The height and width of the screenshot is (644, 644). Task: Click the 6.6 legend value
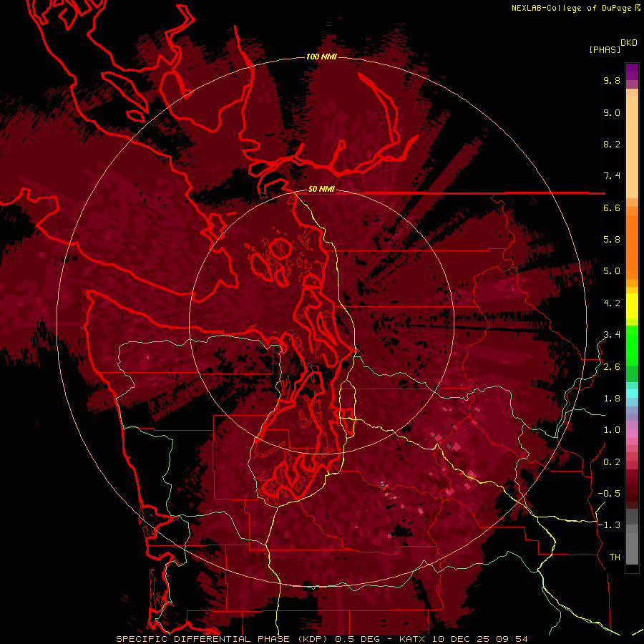(612, 208)
